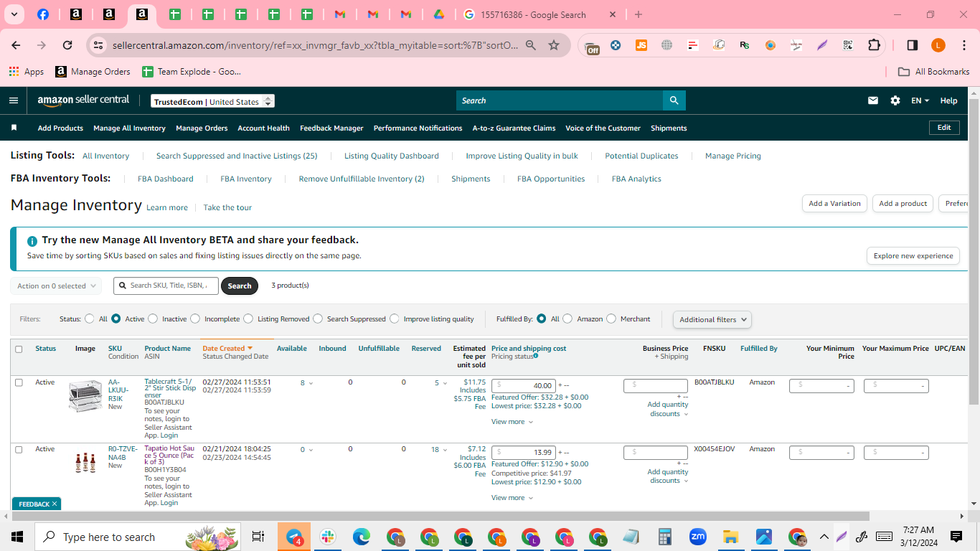The image size is (980, 551).
Task: Click the magnifier button beside top Search bar
Action: click(x=674, y=100)
